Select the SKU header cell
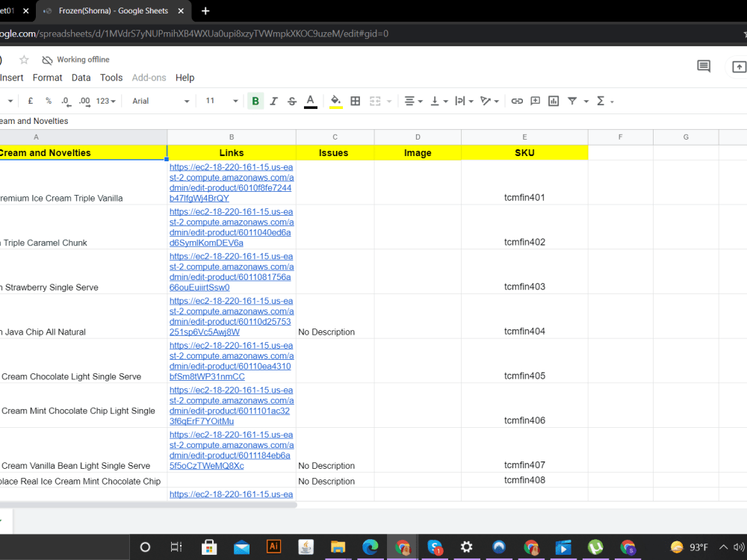 (524, 153)
